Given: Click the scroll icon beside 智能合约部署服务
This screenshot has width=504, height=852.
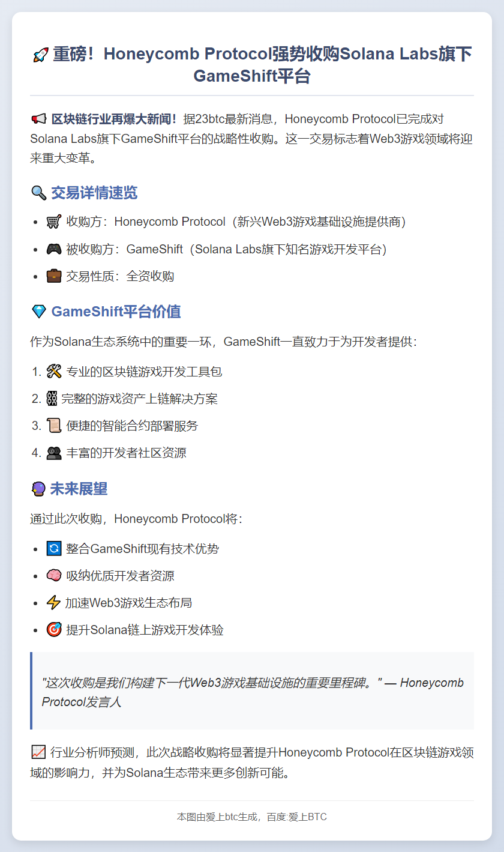Looking at the screenshot, I should click(54, 426).
